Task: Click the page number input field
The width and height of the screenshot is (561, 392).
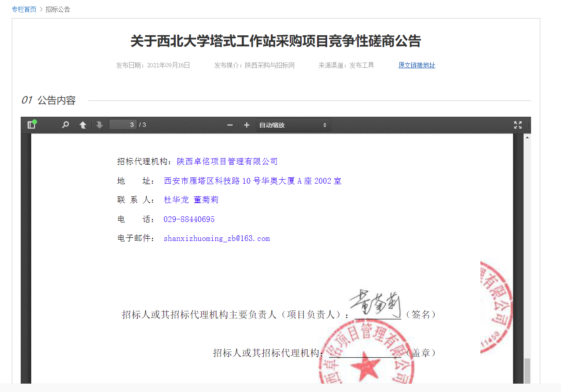Action: pos(123,125)
